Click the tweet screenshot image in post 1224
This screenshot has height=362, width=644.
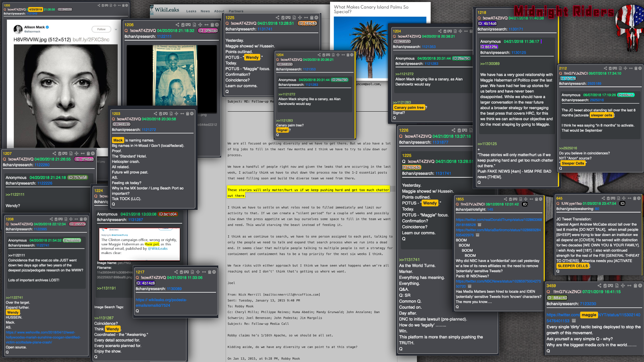pos(140,244)
